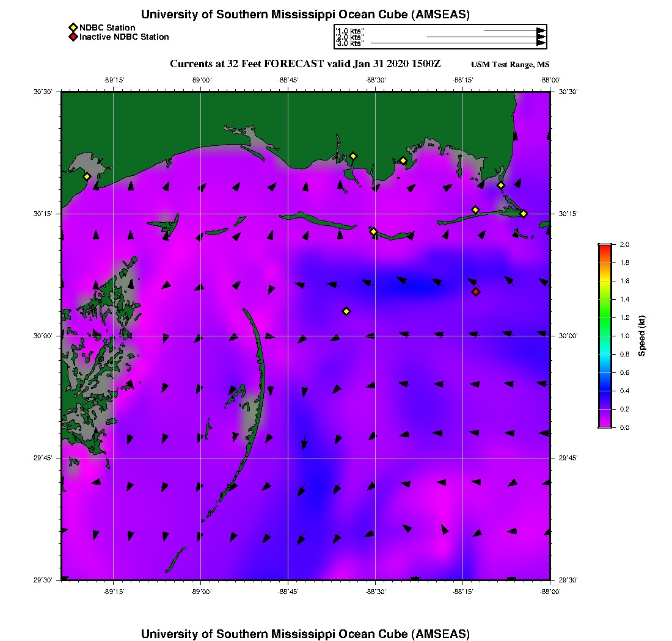Click the 'Speed (kt)' color bar label
Image resolution: width=672 pixels, height=641 pixels.
pos(641,336)
